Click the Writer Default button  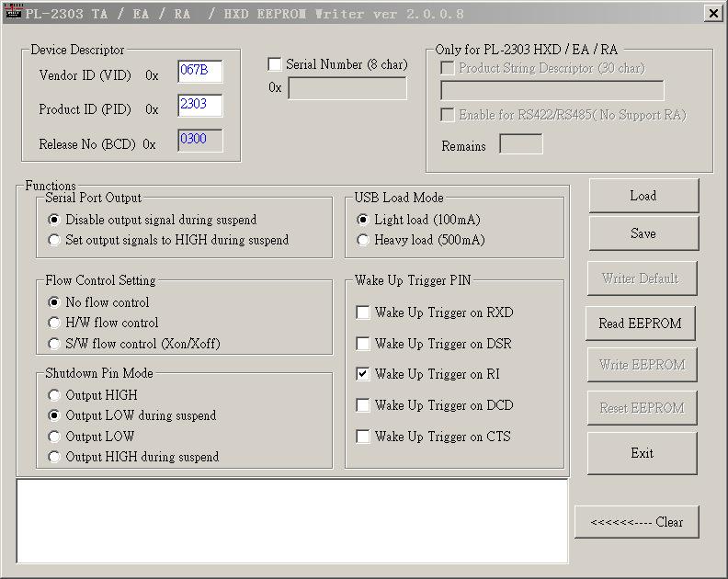click(642, 278)
